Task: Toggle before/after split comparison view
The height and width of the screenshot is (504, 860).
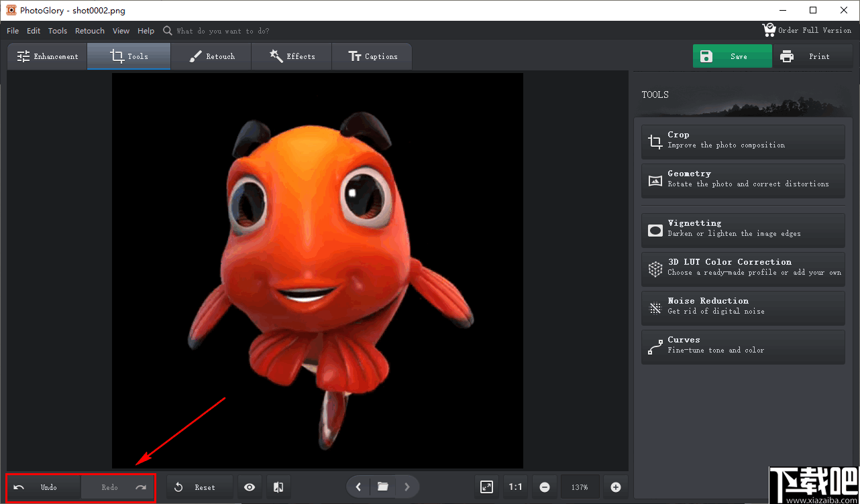Action: 278,487
